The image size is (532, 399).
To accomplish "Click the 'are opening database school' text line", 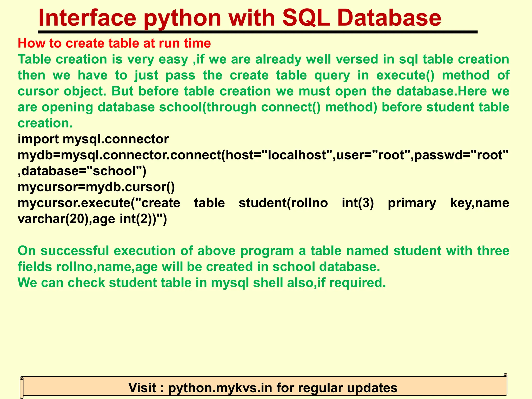I will [109, 107].
